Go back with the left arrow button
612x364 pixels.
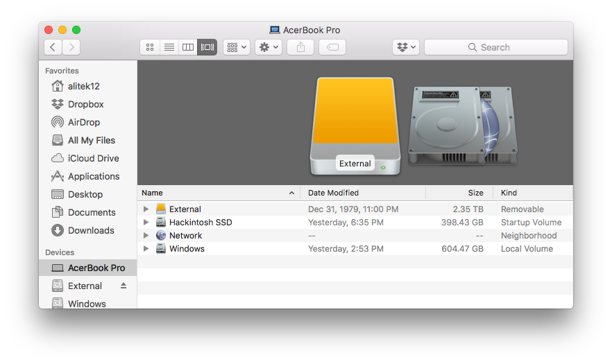[53, 47]
